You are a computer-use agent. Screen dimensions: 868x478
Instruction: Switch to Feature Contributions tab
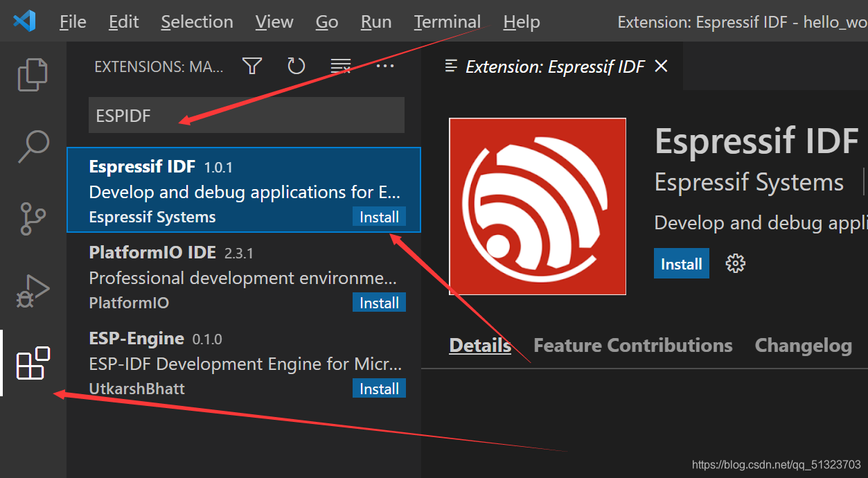[633, 345]
